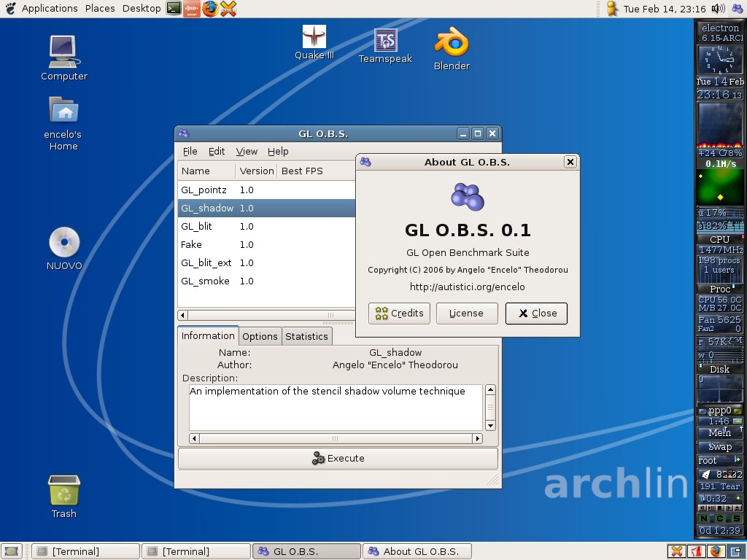This screenshot has height=560, width=747.
Task: Open the Applications menu
Action: (49, 9)
